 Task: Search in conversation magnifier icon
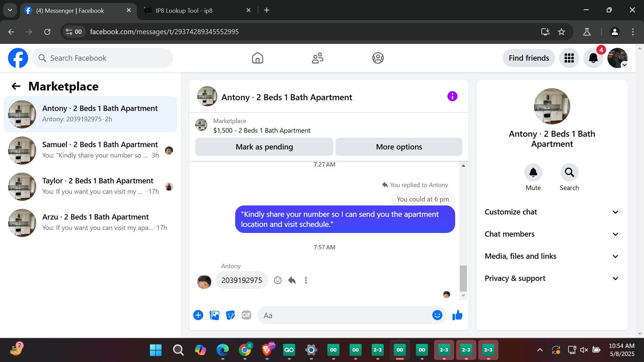tap(569, 172)
